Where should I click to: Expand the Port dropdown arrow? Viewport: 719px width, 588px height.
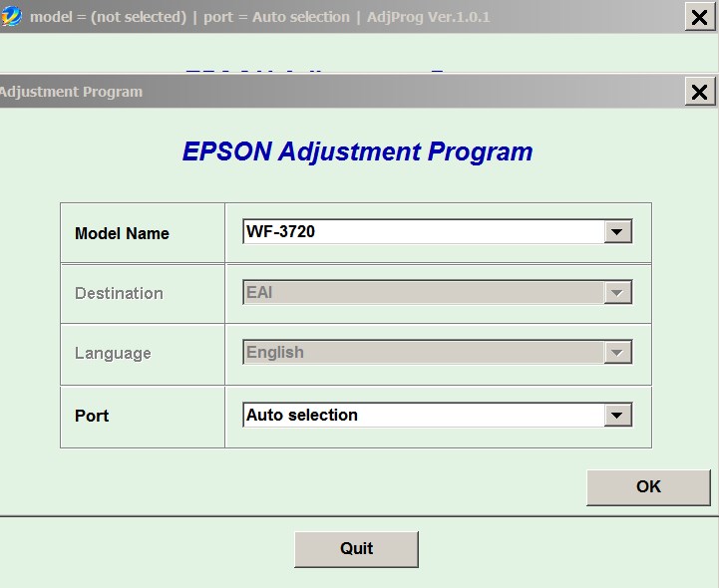[x=617, y=416]
